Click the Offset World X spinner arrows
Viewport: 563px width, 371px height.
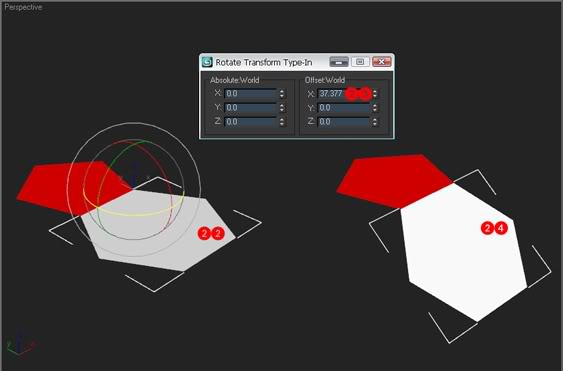375,94
